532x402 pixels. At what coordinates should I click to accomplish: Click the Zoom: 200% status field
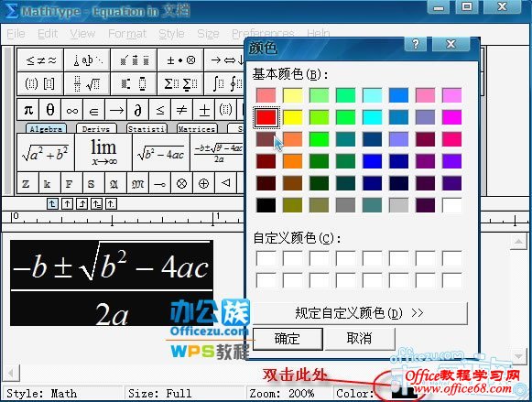pos(288,394)
